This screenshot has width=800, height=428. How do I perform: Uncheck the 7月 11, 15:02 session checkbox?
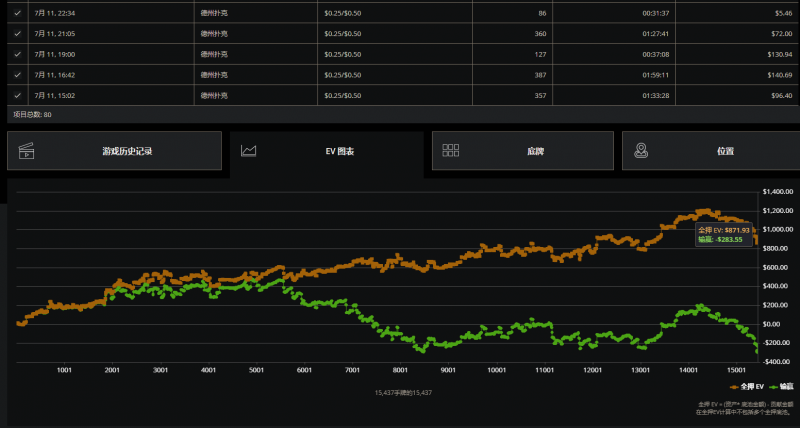click(17, 95)
